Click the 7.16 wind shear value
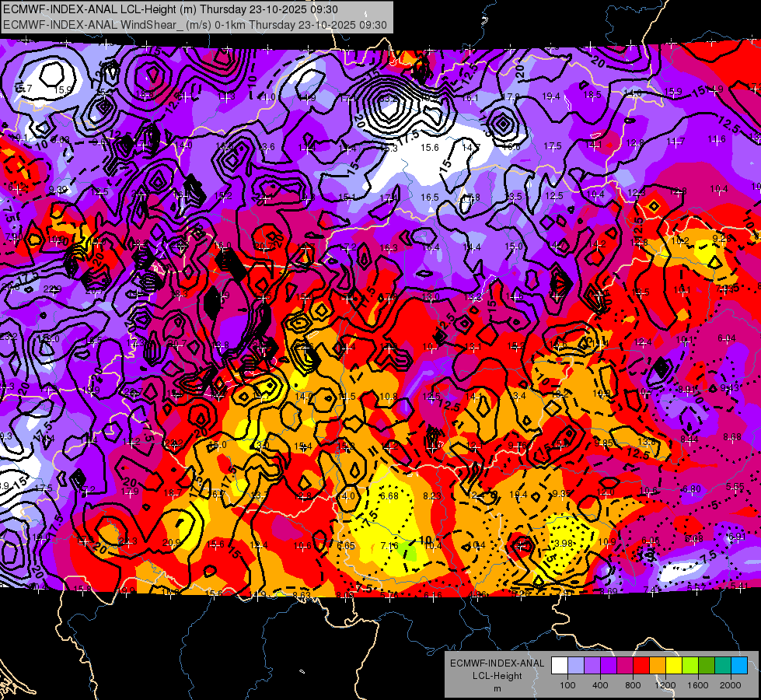 (x=389, y=546)
